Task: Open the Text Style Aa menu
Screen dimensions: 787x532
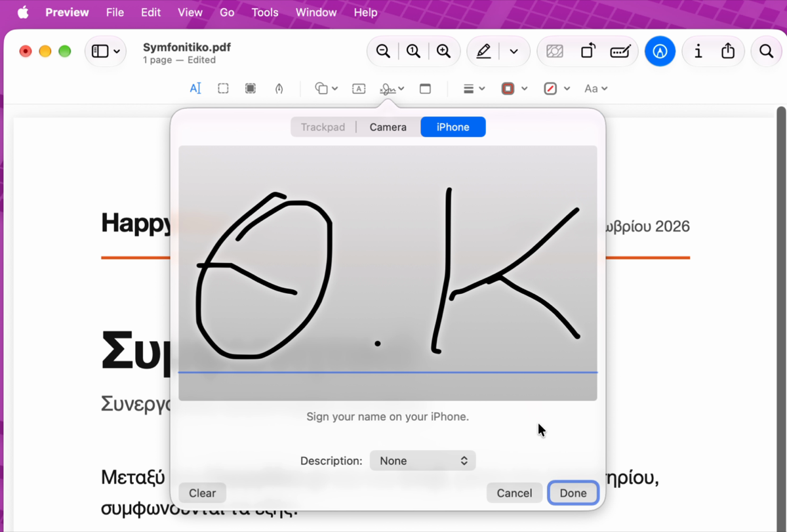Action: click(595, 89)
